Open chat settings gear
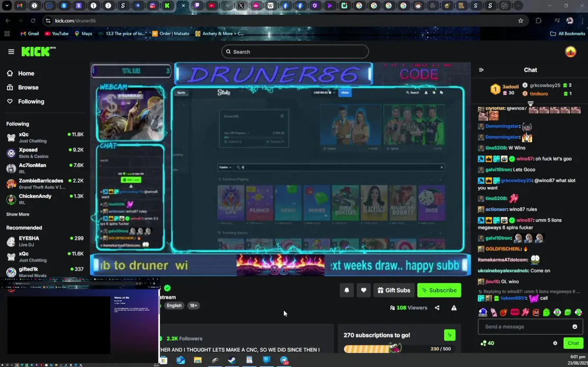This screenshot has width=588, height=367. click(x=555, y=343)
